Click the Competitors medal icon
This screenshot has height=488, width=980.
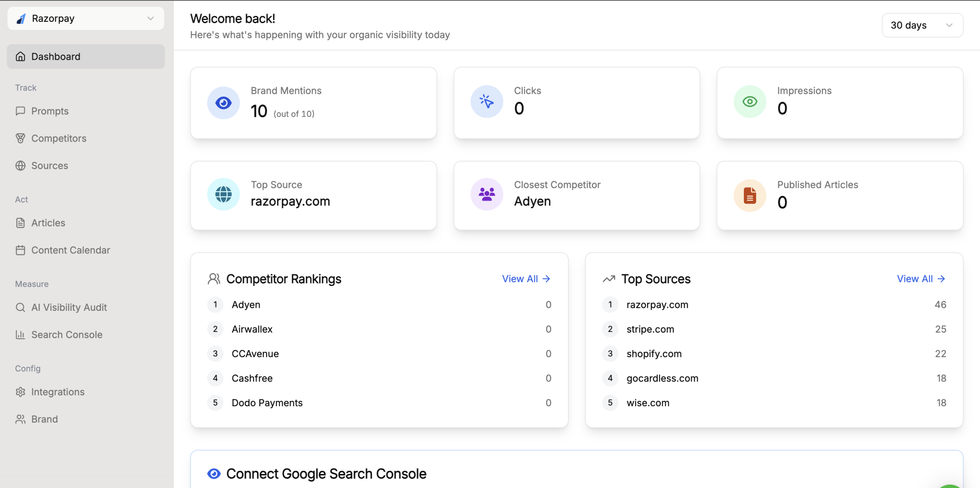point(20,138)
